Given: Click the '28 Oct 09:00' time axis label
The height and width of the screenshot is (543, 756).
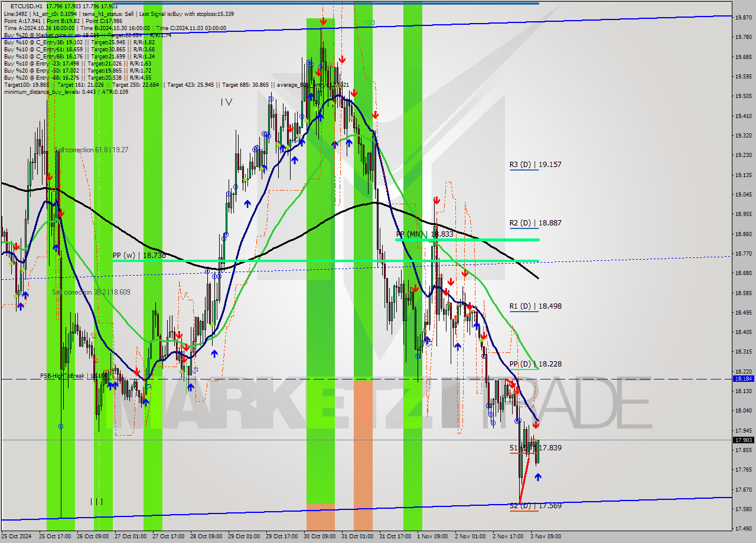Looking at the screenshot, I should click(206, 537).
